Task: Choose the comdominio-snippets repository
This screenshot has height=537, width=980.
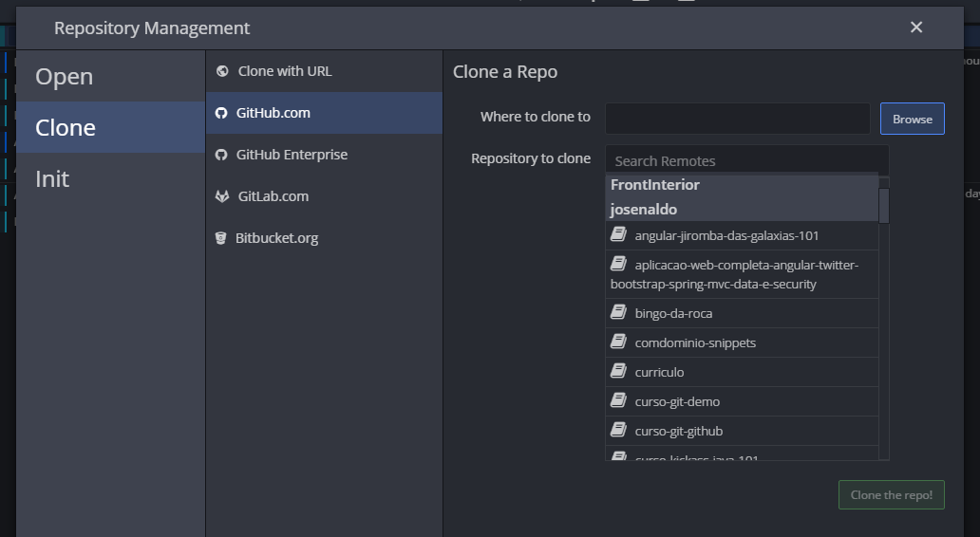Action: point(742,343)
